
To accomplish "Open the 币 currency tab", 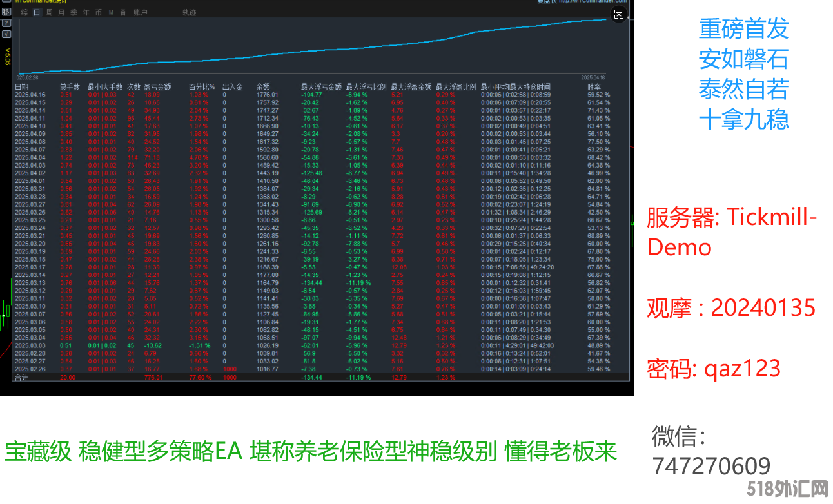I will pos(98,12).
